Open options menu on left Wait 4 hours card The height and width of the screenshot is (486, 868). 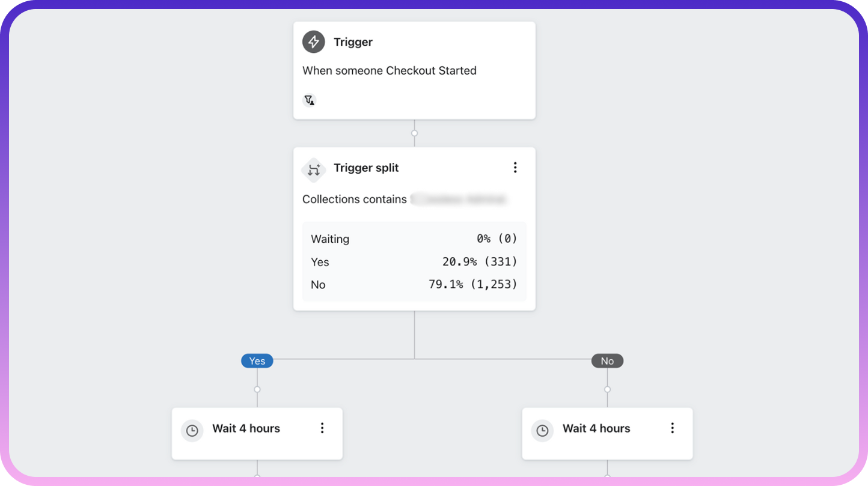click(x=322, y=428)
